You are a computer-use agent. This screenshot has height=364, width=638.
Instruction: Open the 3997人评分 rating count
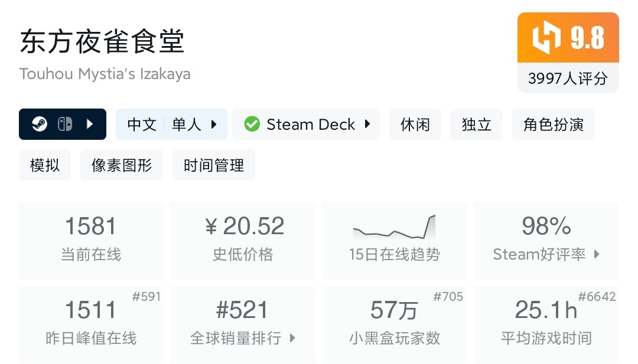[568, 78]
